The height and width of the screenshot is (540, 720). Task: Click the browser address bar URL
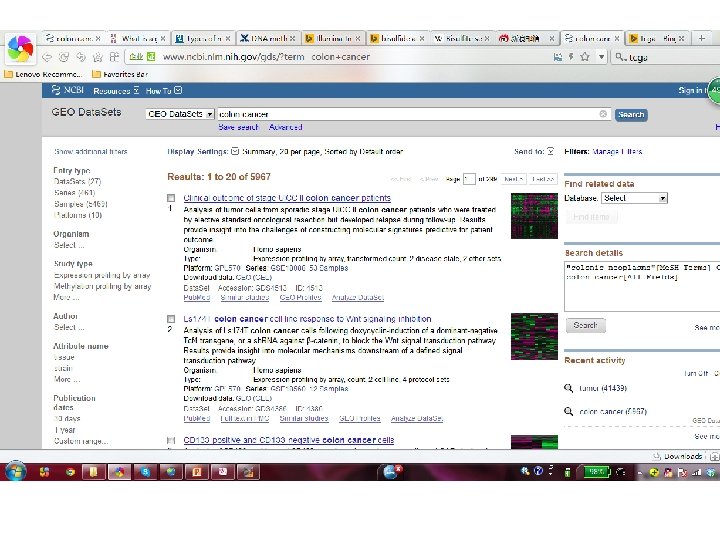[x=266, y=57]
